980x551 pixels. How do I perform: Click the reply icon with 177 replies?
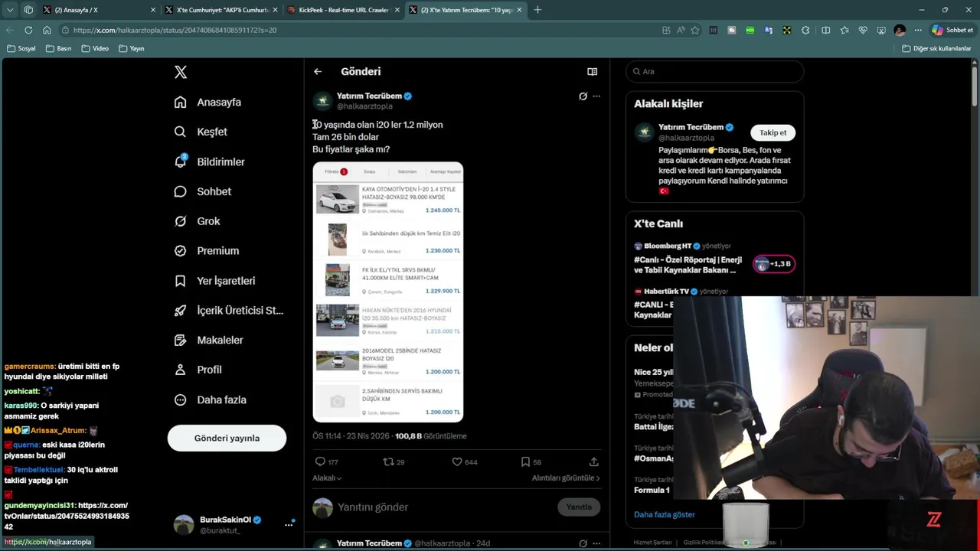[x=320, y=461]
